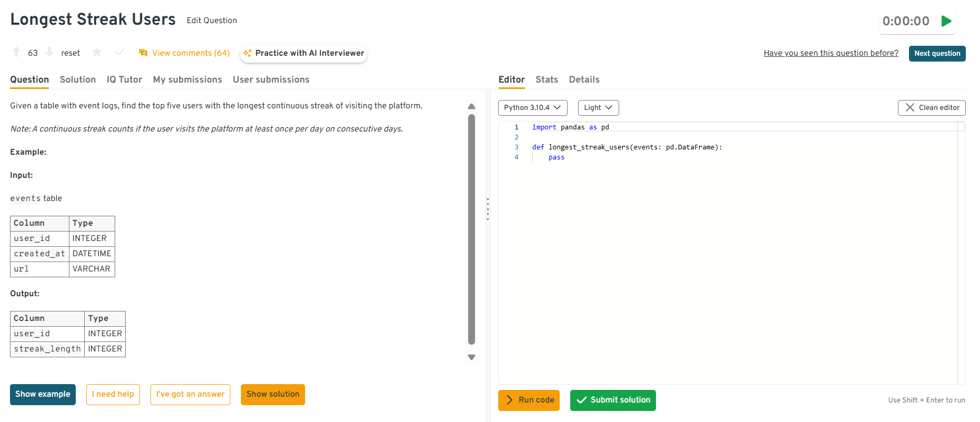Switch to the Solution tab
Viewport: 980px width, 422px height.
point(78,79)
